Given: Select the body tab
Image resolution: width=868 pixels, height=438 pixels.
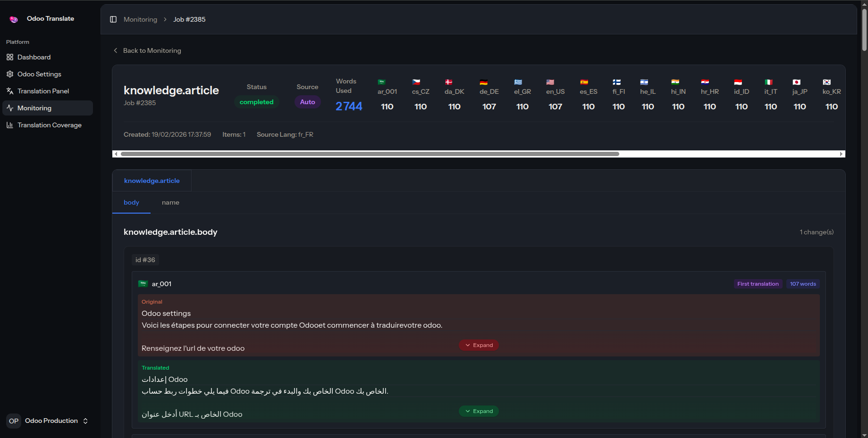Looking at the screenshot, I should (131, 202).
